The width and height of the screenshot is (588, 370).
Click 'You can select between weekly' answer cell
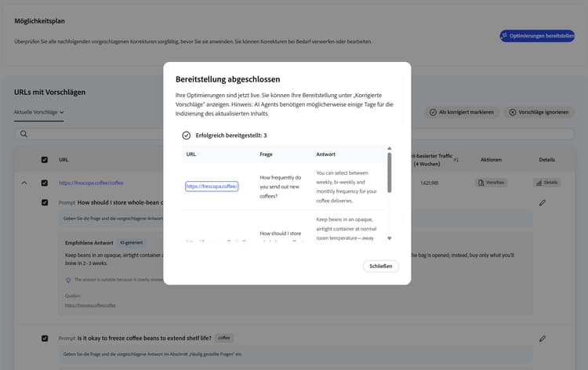[x=346, y=187]
